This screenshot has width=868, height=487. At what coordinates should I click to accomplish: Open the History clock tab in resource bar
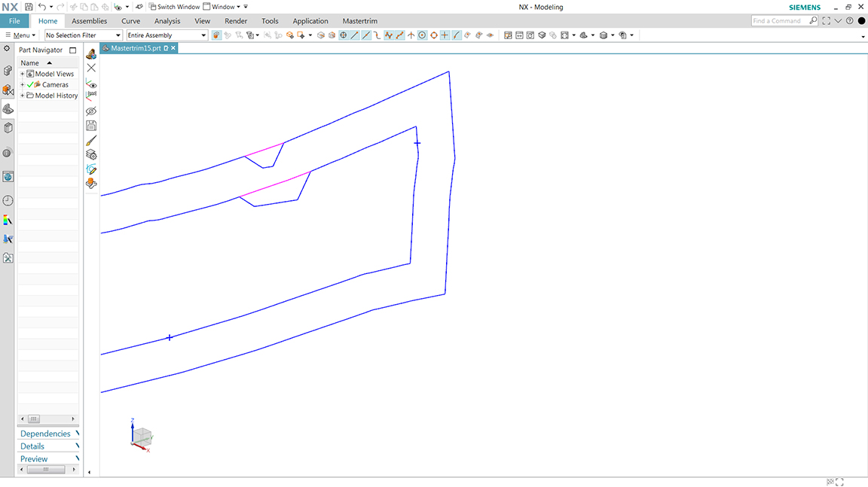(x=8, y=200)
